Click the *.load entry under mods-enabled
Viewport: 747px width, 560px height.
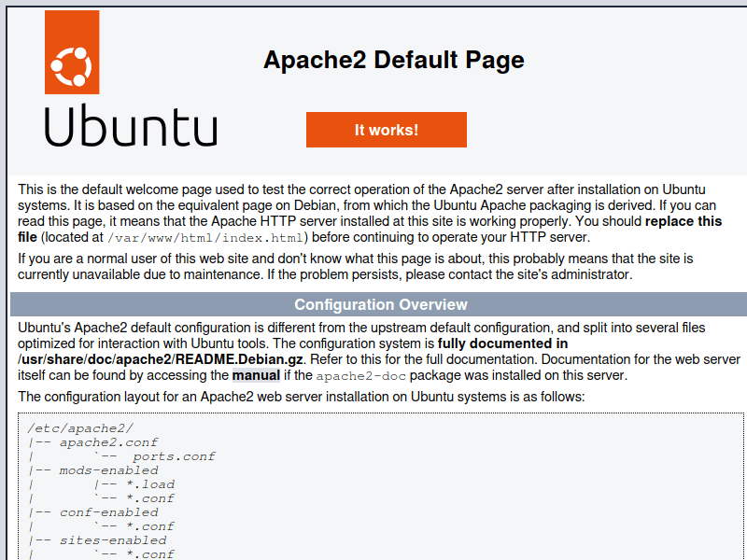coord(149,484)
